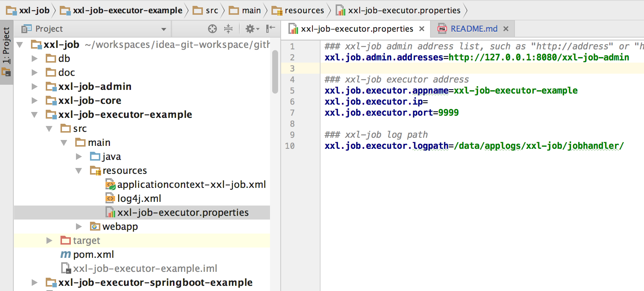Select xxl-job-executor-example.iml in the tree
This screenshot has height=291, width=644.
click(x=145, y=269)
